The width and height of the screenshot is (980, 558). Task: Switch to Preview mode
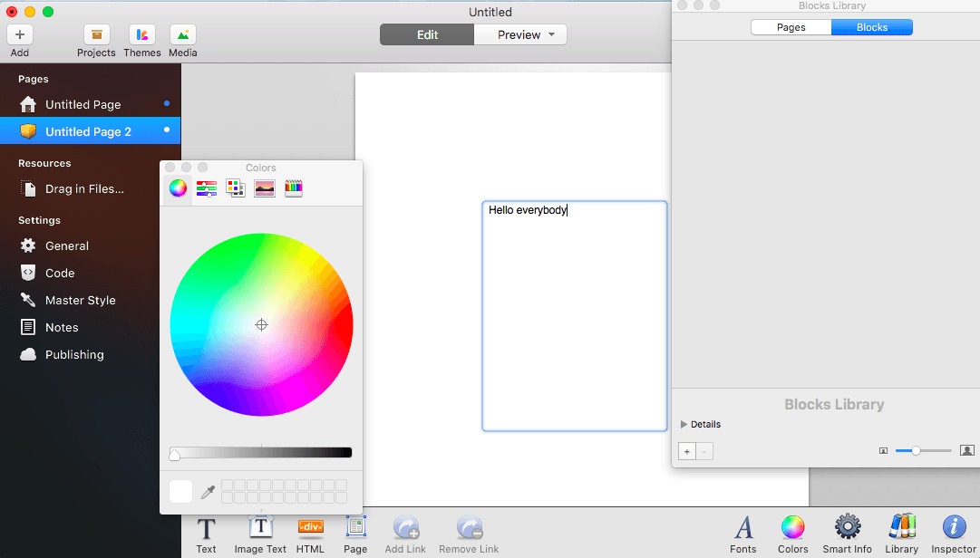coord(519,35)
